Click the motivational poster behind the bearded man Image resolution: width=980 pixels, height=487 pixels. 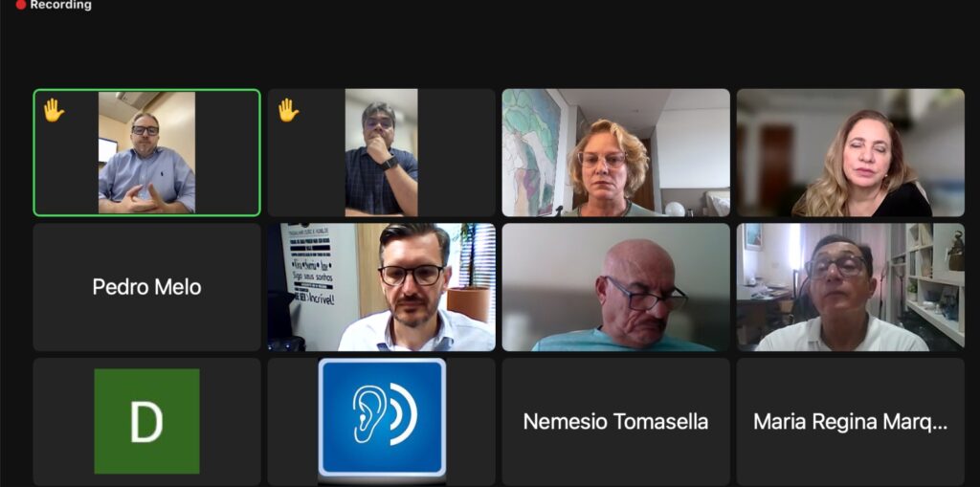[x=311, y=266]
